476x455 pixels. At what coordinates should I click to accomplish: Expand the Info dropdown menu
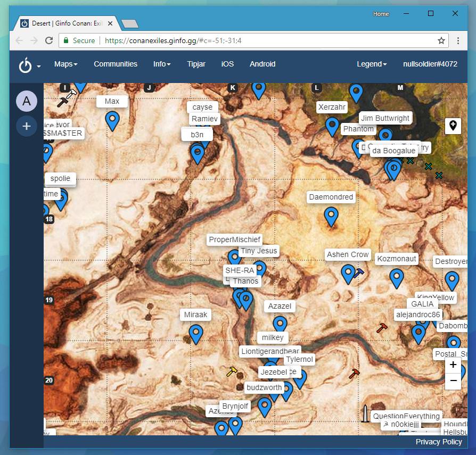point(162,64)
